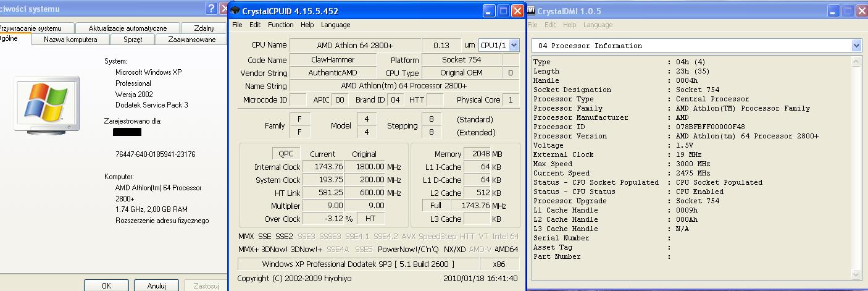Click the Over Clock value -3.12
Viewport: 868px width, 291px height.
click(x=323, y=219)
